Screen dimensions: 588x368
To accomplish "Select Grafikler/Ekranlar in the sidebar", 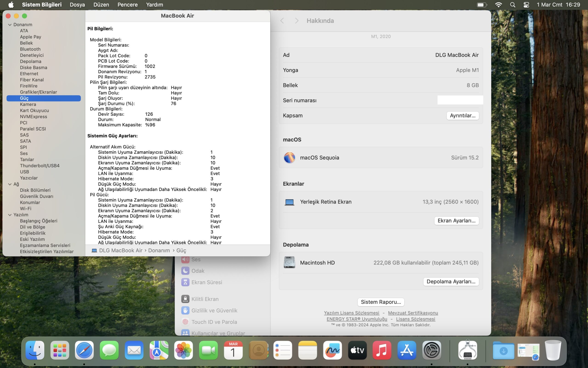I will coord(38,92).
